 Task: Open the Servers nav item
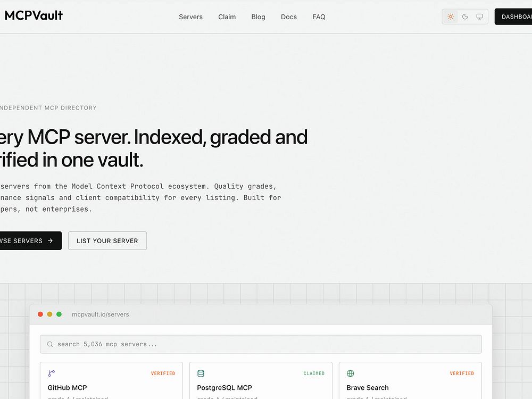tap(190, 16)
